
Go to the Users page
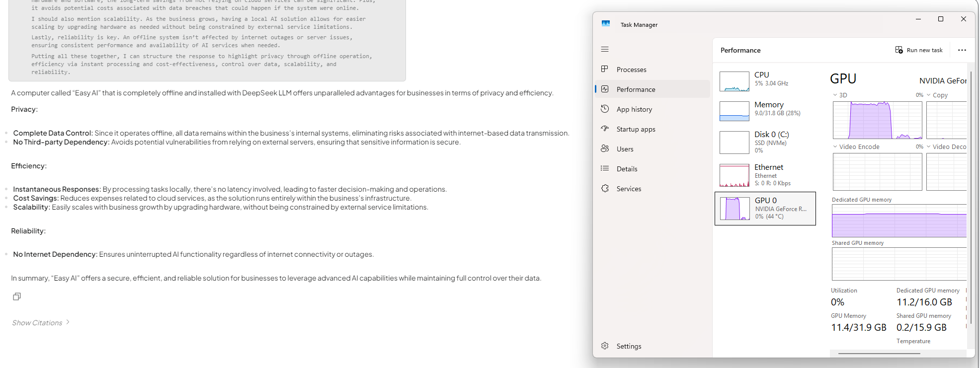click(x=653, y=149)
